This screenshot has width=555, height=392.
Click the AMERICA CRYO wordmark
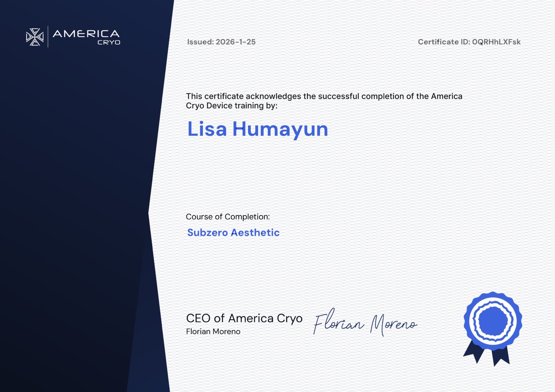(x=86, y=37)
